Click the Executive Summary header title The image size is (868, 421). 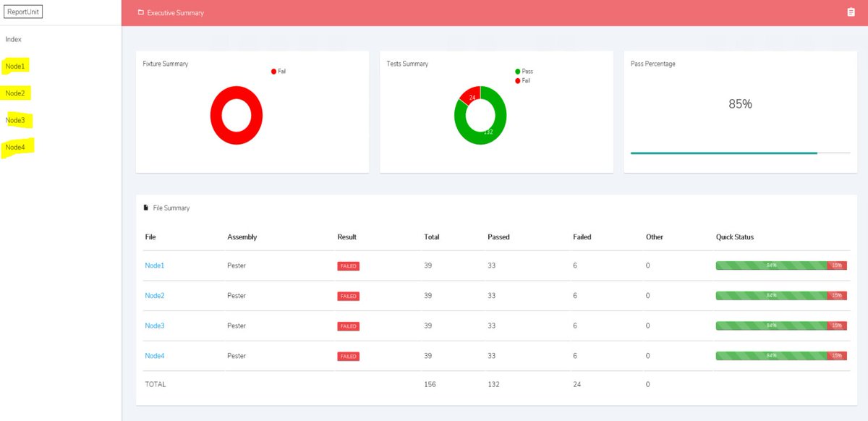tap(176, 12)
